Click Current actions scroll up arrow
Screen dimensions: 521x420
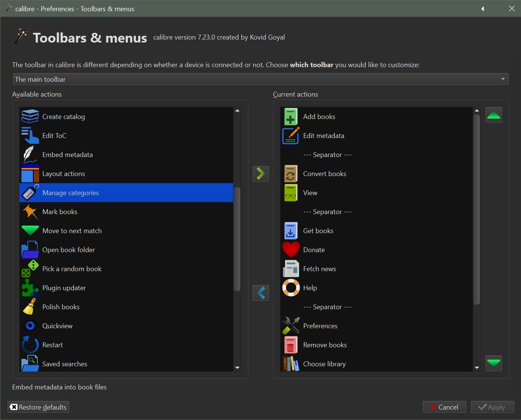pyautogui.click(x=477, y=111)
